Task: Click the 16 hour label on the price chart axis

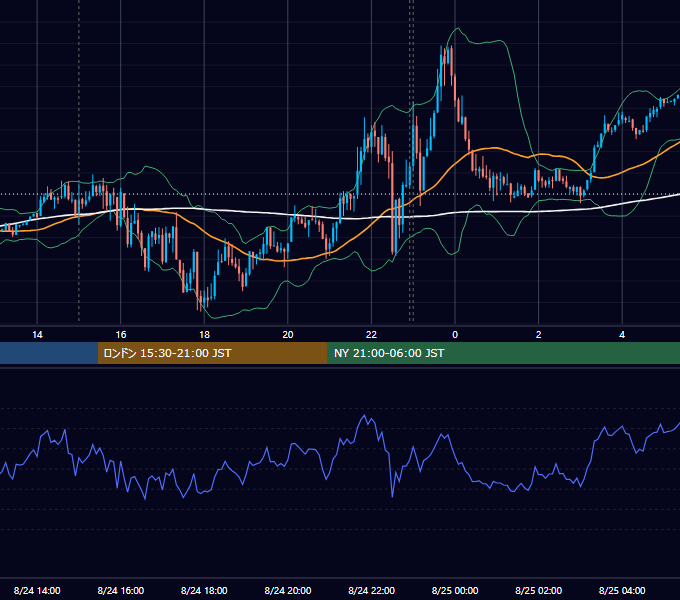Action: coord(121,335)
